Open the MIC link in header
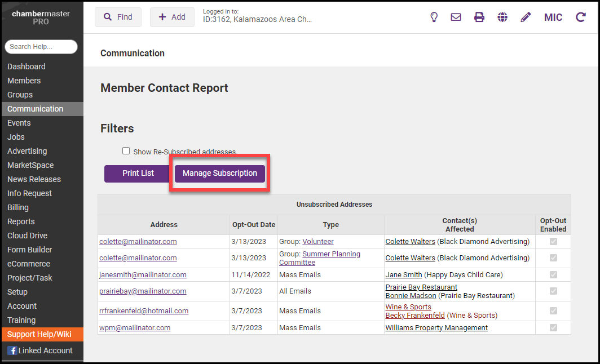 [553, 17]
